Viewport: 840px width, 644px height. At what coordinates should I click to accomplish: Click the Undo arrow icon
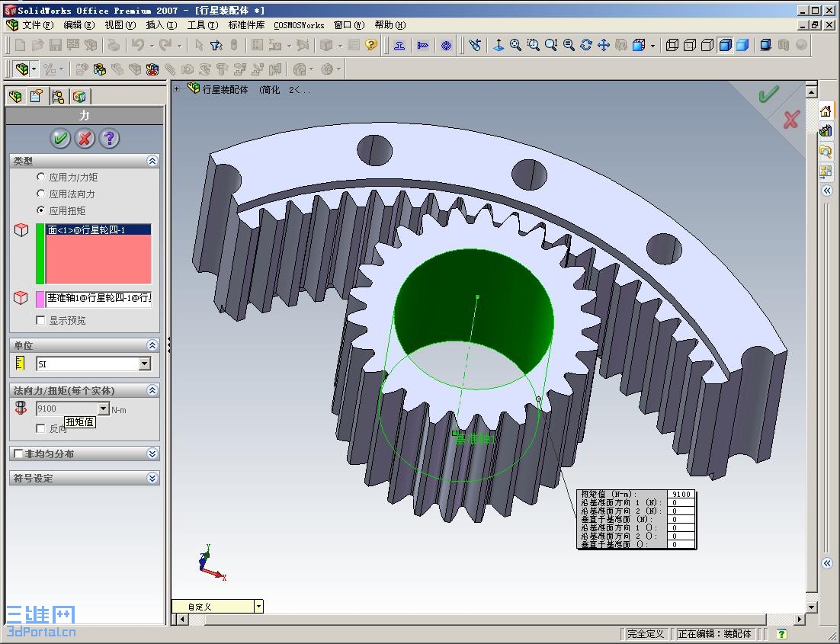click(138, 45)
